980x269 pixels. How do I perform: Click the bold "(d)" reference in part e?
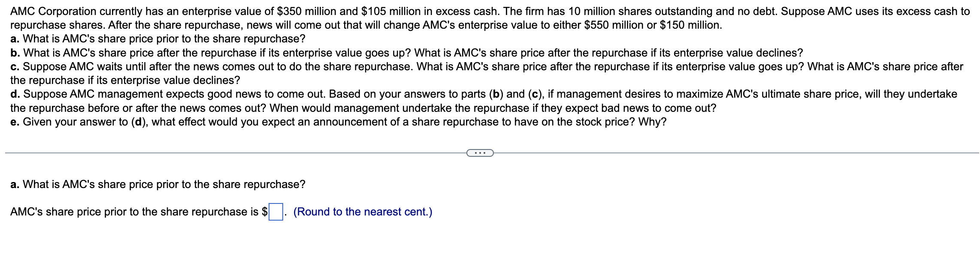tap(138, 122)
